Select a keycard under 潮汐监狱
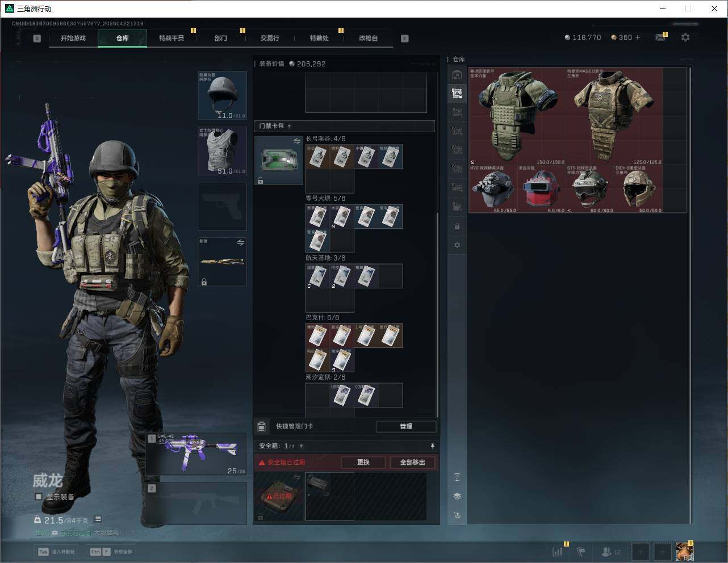728x563 pixels. [342, 395]
